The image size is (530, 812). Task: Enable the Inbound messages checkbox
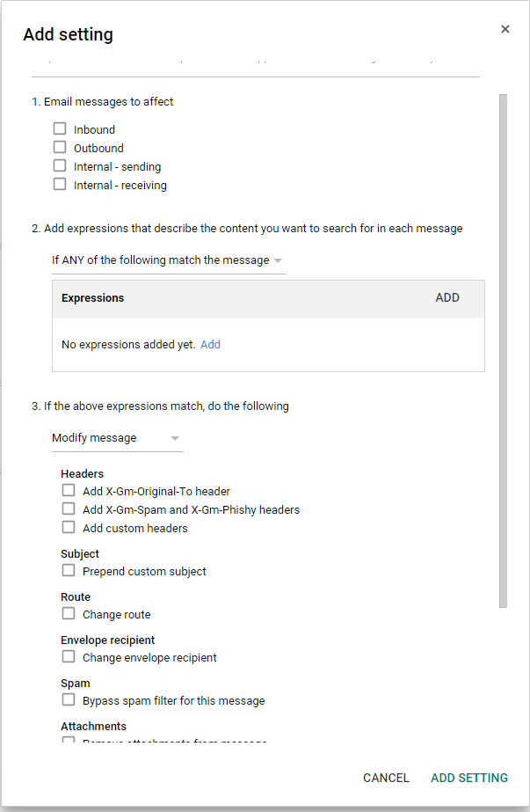pos(60,129)
